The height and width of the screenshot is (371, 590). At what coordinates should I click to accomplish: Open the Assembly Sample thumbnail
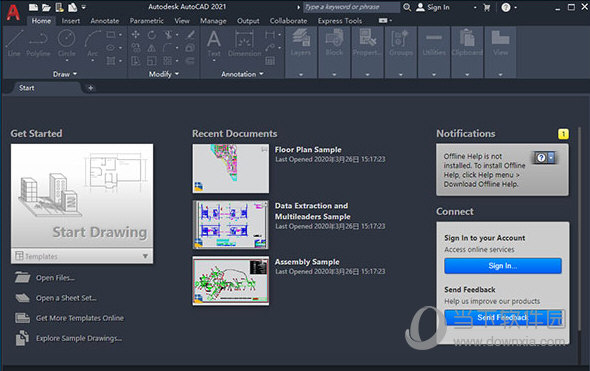pos(231,281)
